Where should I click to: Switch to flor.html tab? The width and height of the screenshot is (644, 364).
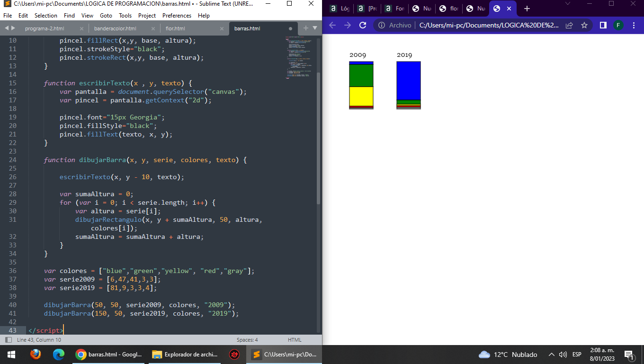pyautogui.click(x=175, y=28)
